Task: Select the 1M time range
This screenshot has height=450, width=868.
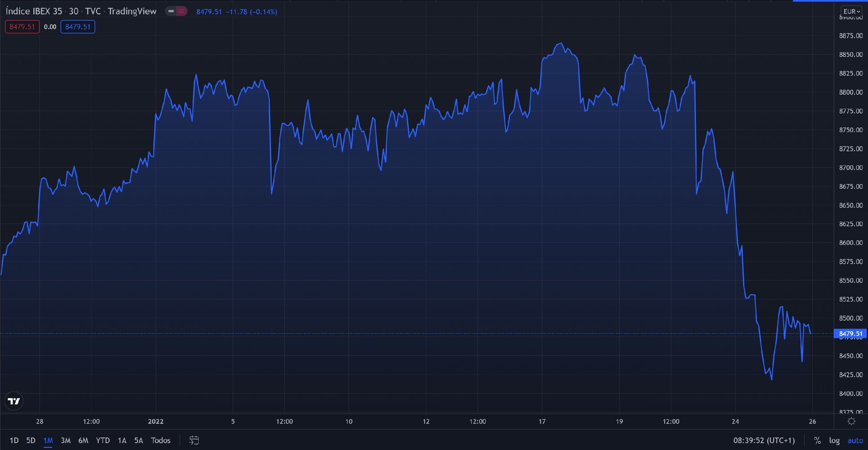Action: pos(48,441)
